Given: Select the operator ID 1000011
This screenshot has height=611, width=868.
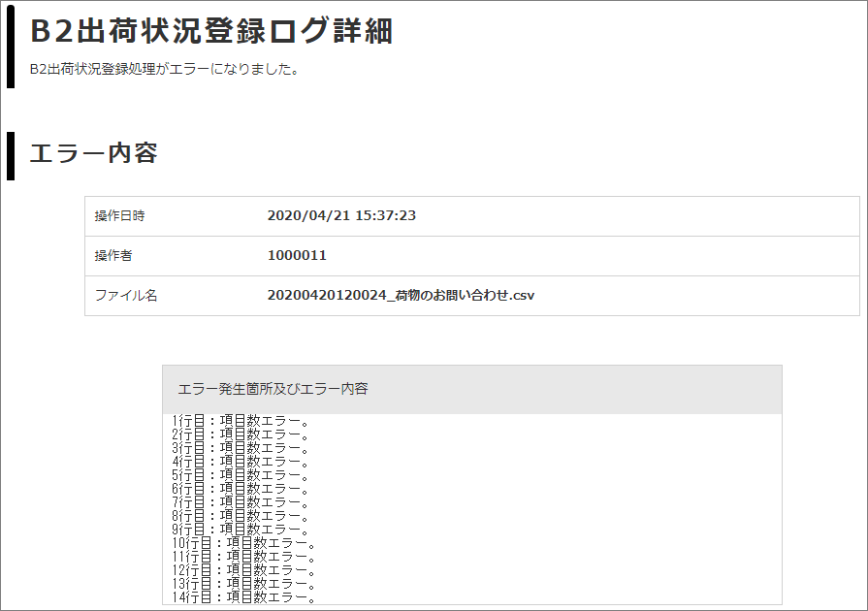Looking at the screenshot, I should 297,256.
